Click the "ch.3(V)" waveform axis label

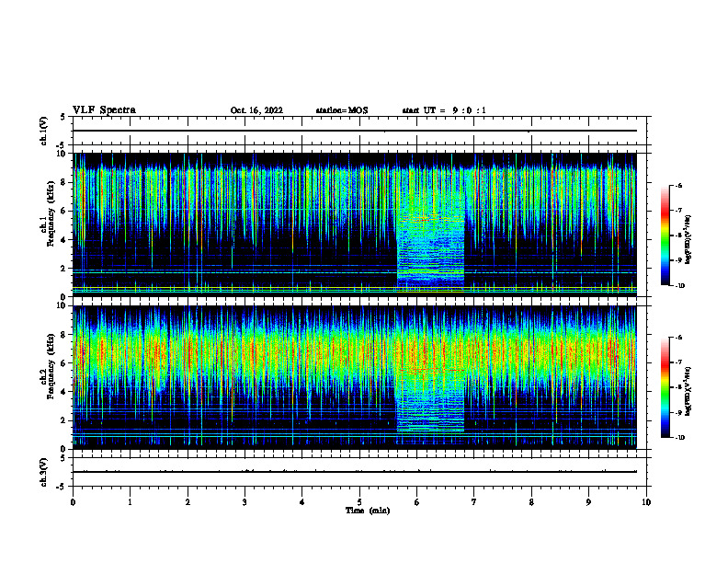[44, 472]
